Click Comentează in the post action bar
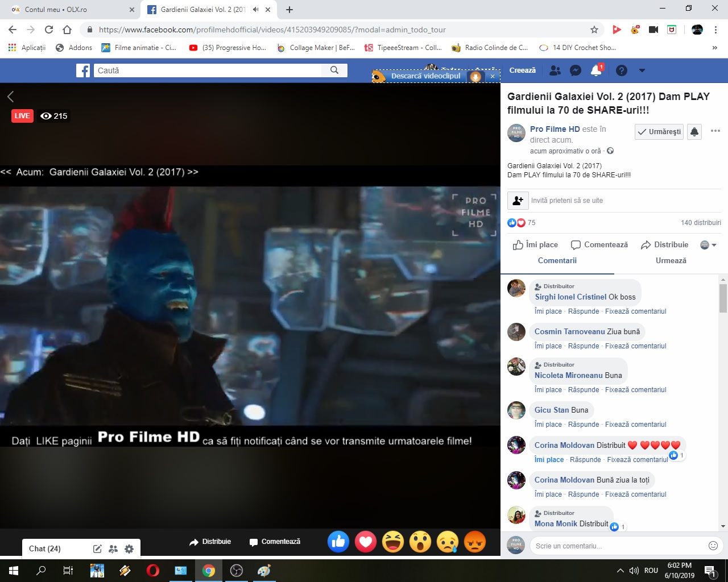 (x=599, y=245)
